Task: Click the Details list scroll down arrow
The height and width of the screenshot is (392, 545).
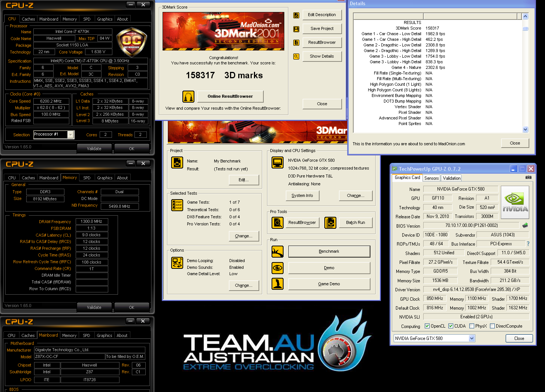Action: [x=525, y=130]
